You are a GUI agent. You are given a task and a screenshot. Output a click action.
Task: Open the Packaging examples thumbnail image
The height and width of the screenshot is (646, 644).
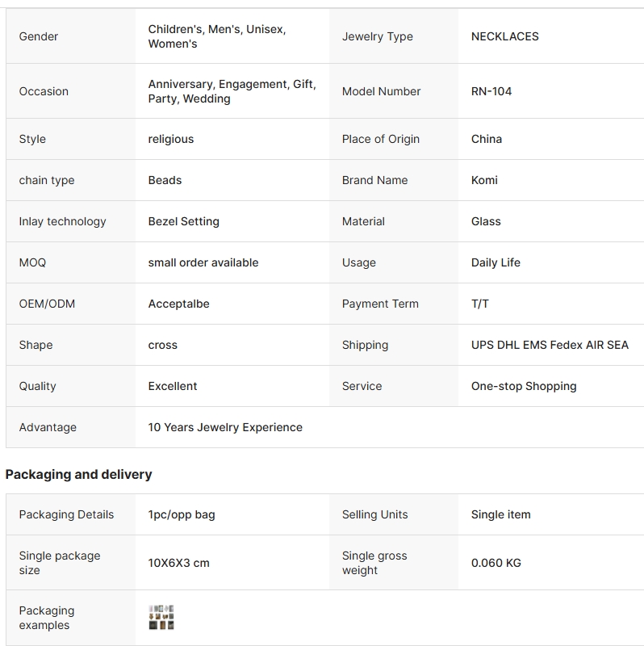pyautogui.click(x=161, y=618)
